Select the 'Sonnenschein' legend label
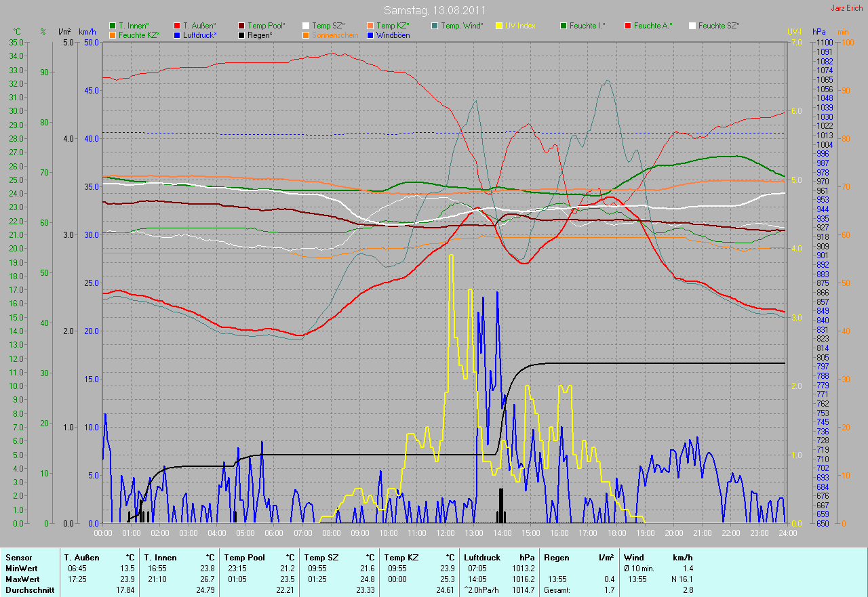Viewport: 868px width, 597px height. [x=335, y=35]
